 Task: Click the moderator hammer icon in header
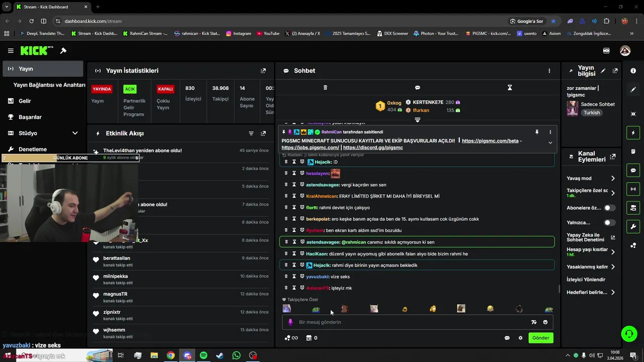63,51
